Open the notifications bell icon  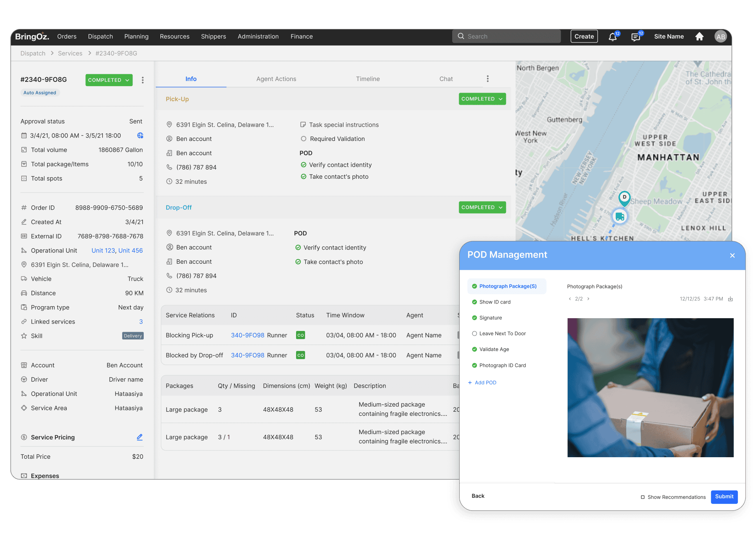pos(613,37)
